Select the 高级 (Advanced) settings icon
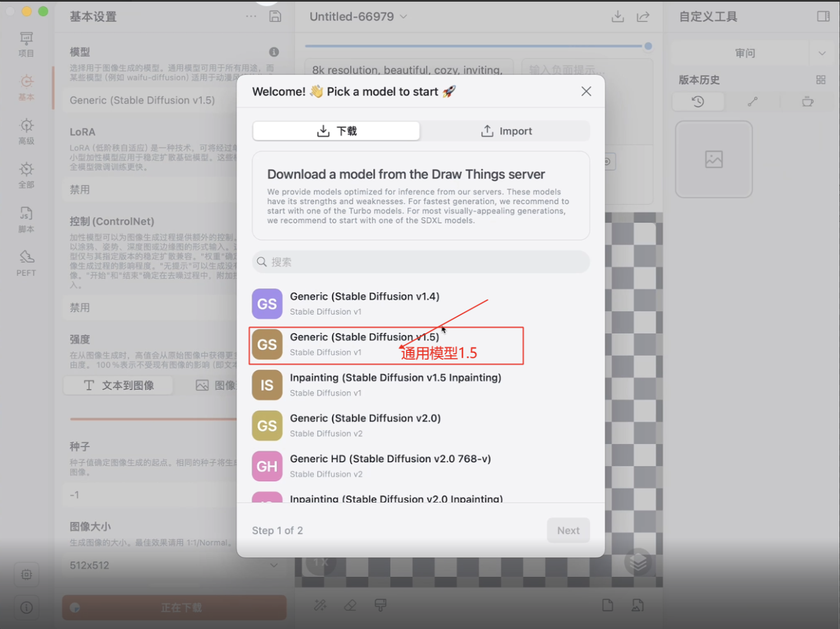The image size is (840, 629). pyautogui.click(x=26, y=132)
